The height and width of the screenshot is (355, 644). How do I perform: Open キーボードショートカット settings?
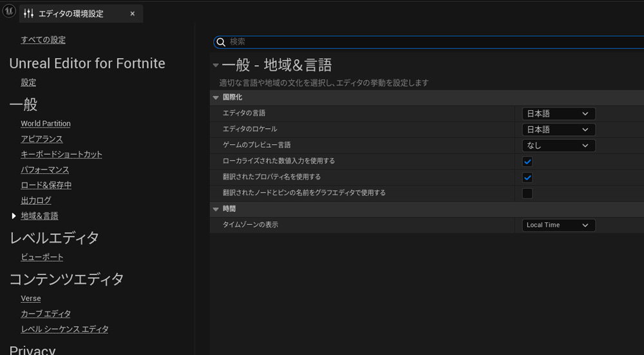62,155
